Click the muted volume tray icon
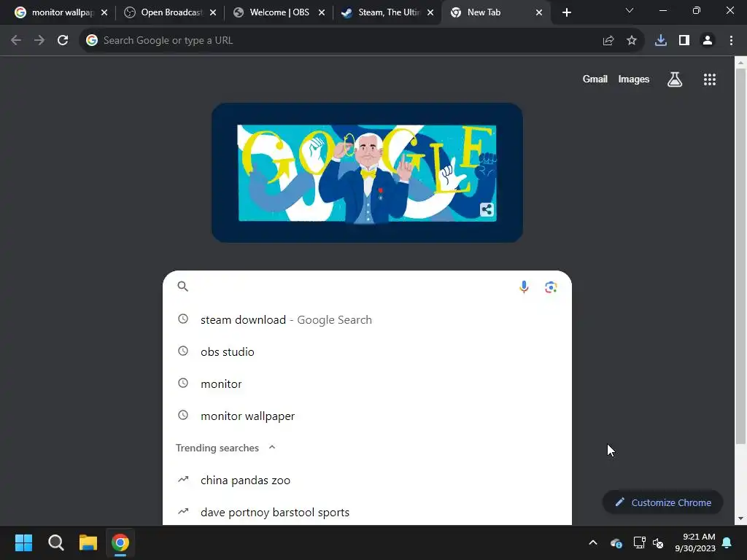Image resolution: width=747 pixels, height=560 pixels. pos(658,542)
